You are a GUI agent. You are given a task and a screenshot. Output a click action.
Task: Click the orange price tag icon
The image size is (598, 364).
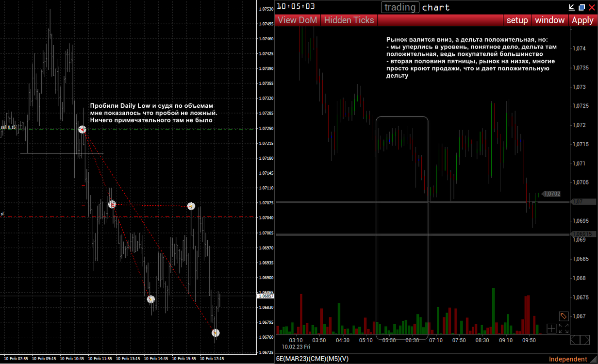coord(564,316)
